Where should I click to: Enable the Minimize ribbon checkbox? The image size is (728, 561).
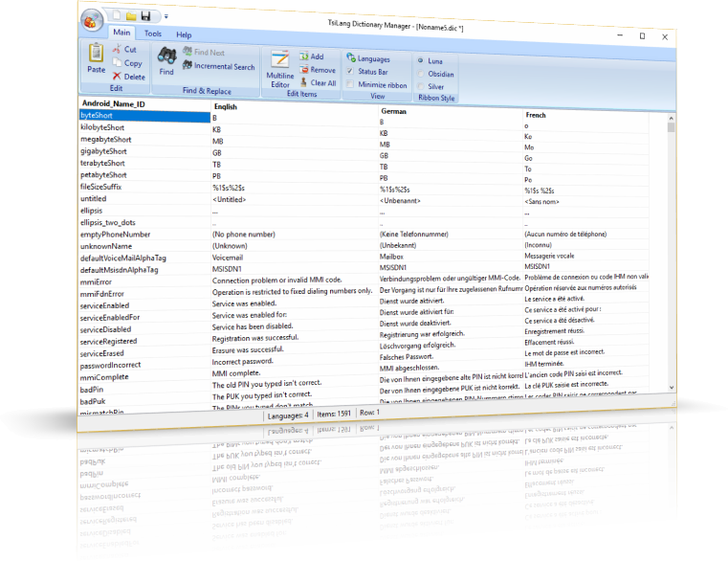pos(350,84)
